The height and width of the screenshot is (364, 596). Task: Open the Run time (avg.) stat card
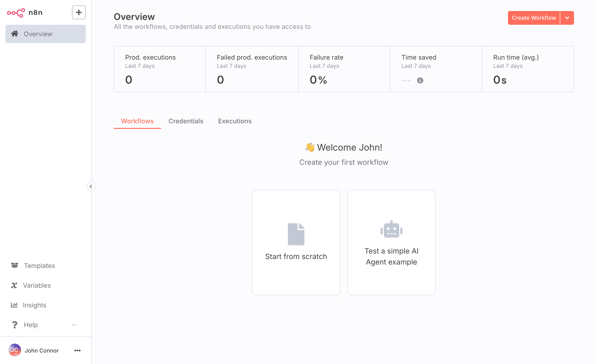[x=528, y=69]
